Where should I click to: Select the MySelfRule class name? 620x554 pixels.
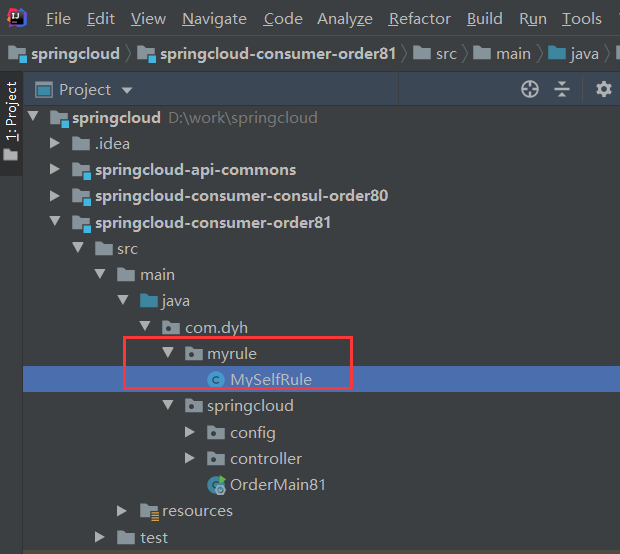pos(271,380)
